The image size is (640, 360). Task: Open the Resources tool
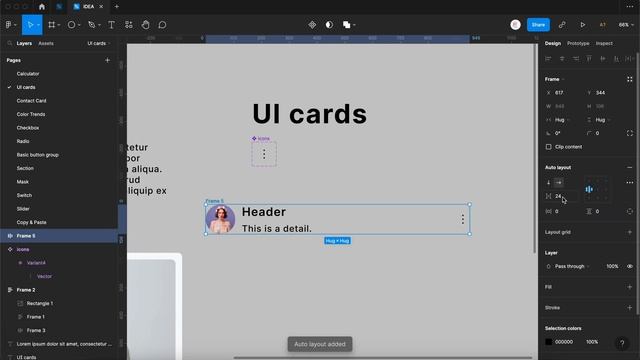pos(129,25)
